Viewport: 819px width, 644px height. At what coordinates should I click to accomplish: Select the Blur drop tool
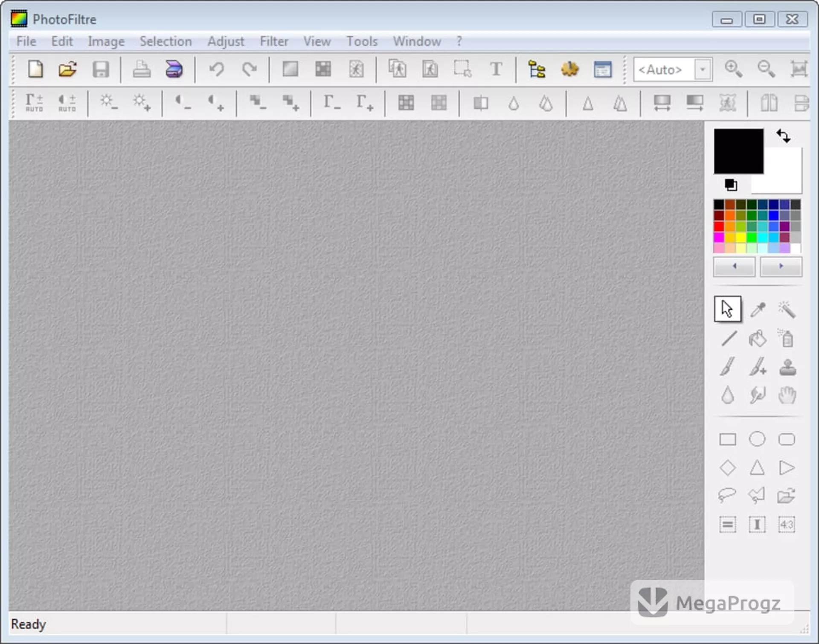[x=728, y=395]
